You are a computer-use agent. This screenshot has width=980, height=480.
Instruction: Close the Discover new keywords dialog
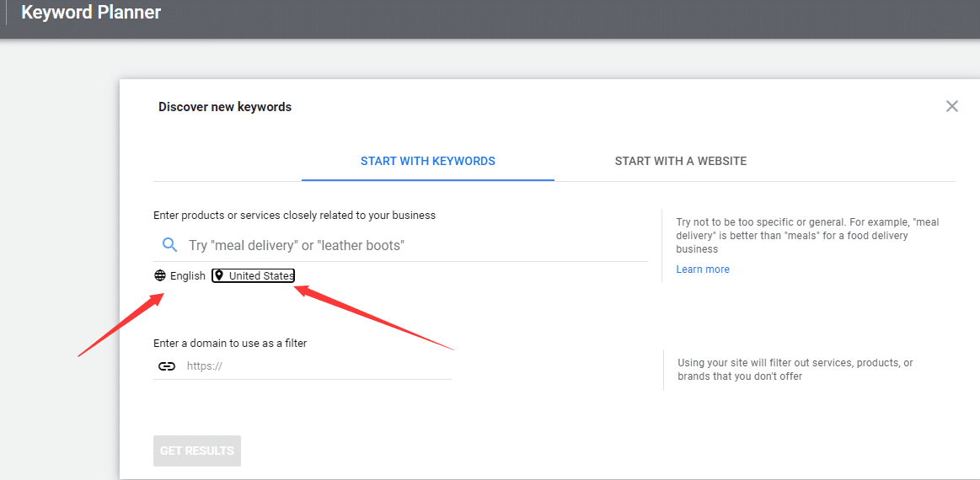pos(952,106)
